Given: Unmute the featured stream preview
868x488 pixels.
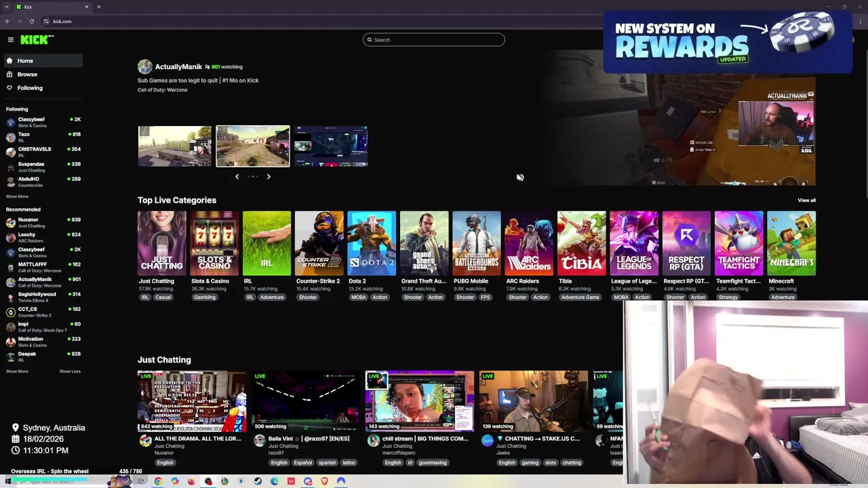Looking at the screenshot, I should [520, 178].
